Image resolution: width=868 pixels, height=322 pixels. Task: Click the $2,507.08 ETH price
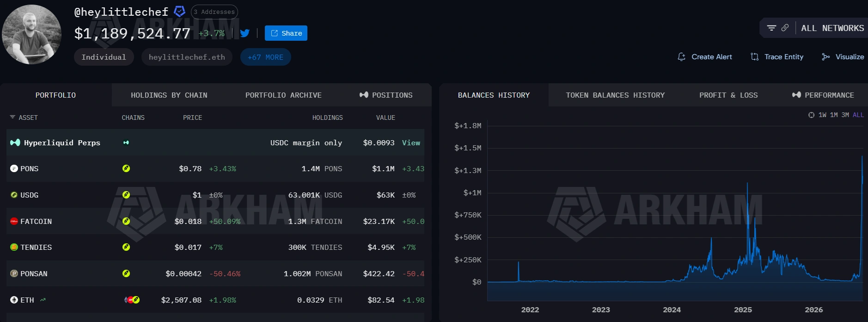[x=181, y=300]
